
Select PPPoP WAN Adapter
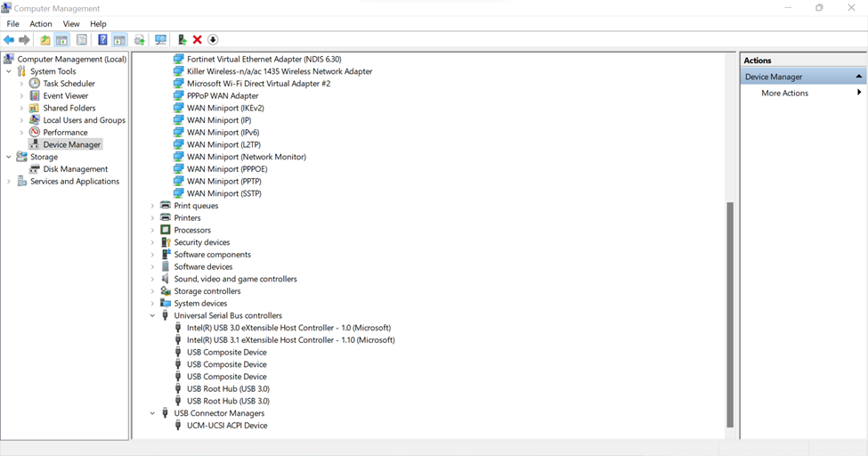[x=223, y=95]
